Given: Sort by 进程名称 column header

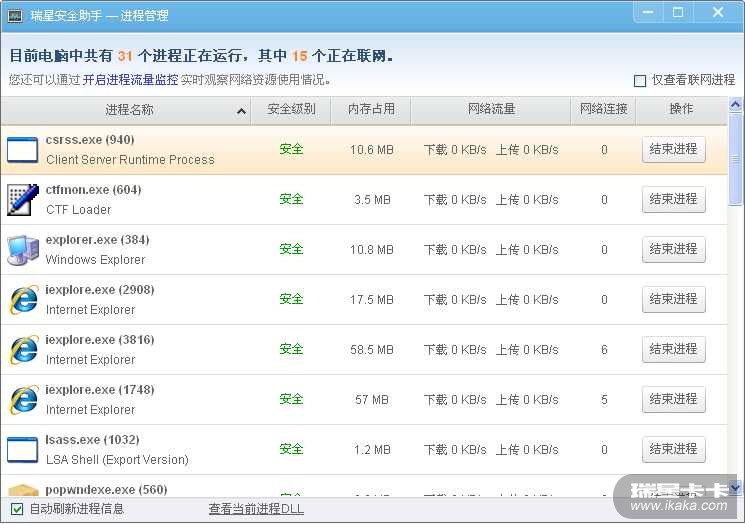Looking at the screenshot, I should click(129, 110).
